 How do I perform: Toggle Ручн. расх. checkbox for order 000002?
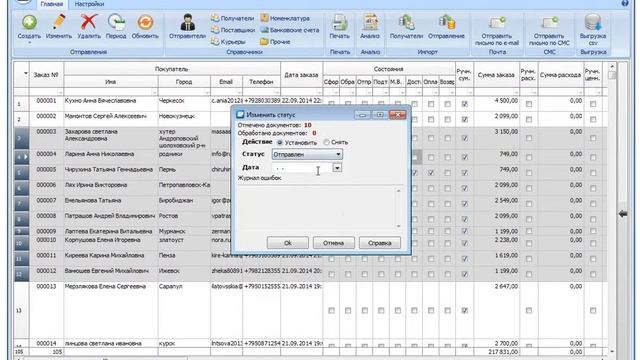529,120
